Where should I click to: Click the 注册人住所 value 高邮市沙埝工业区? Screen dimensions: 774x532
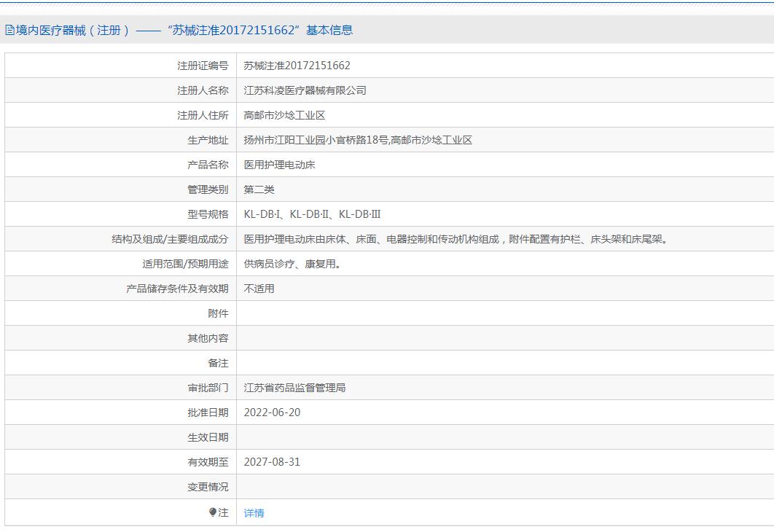point(284,115)
